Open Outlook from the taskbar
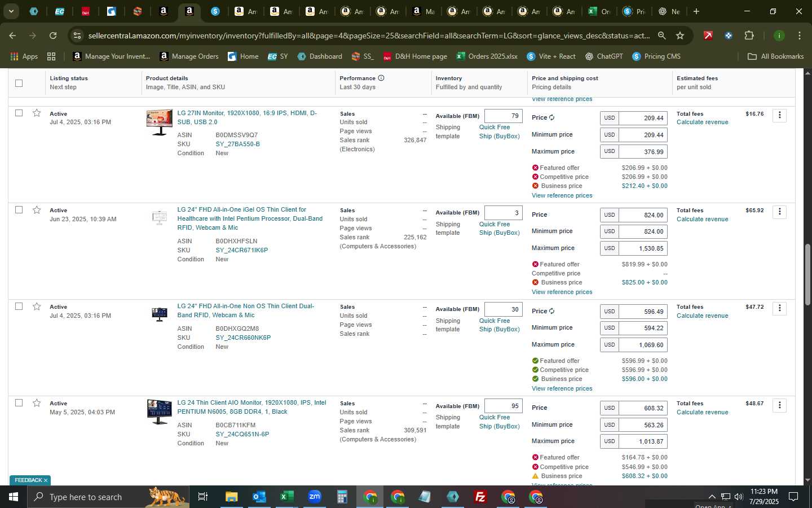 259,497
